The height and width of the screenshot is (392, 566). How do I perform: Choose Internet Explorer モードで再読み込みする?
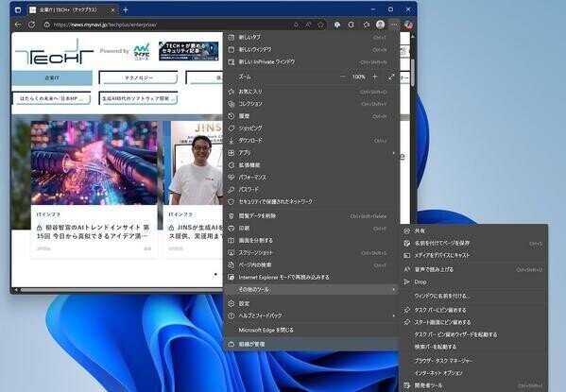click(x=311, y=277)
